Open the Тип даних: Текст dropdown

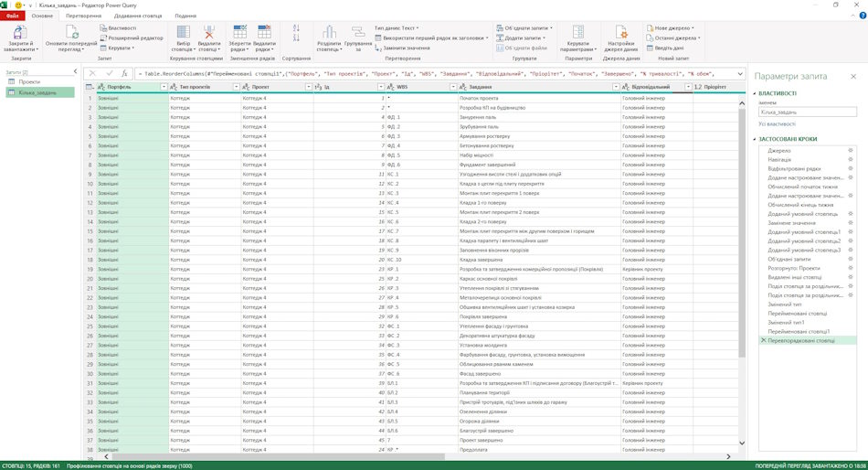pyautogui.click(x=397, y=27)
